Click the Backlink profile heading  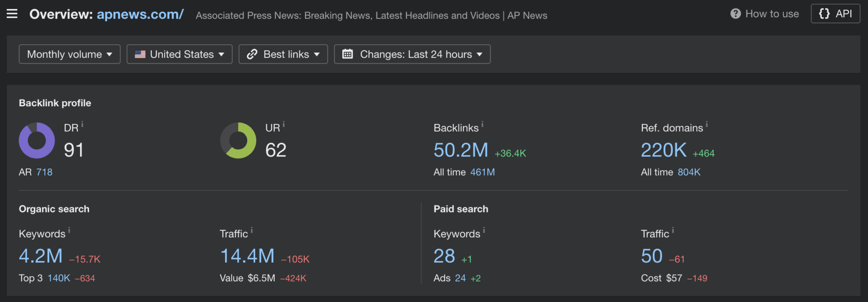pyautogui.click(x=55, y=103)
